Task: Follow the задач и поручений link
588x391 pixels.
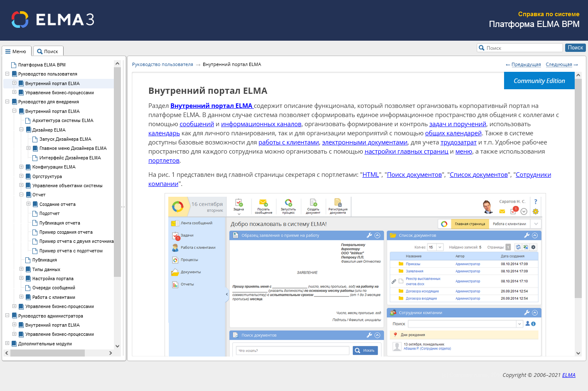Action: (458, 124)
